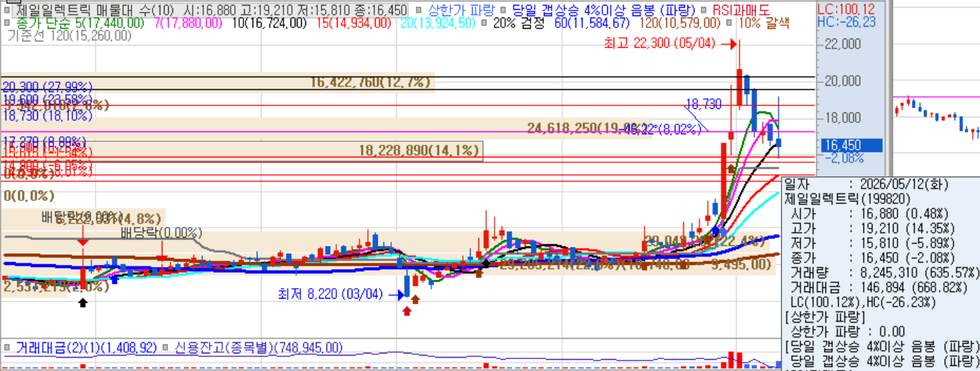Click the square marker before 신용잔고(종목별)
Viewport: 980px width, 371px height.
[164, 347]
